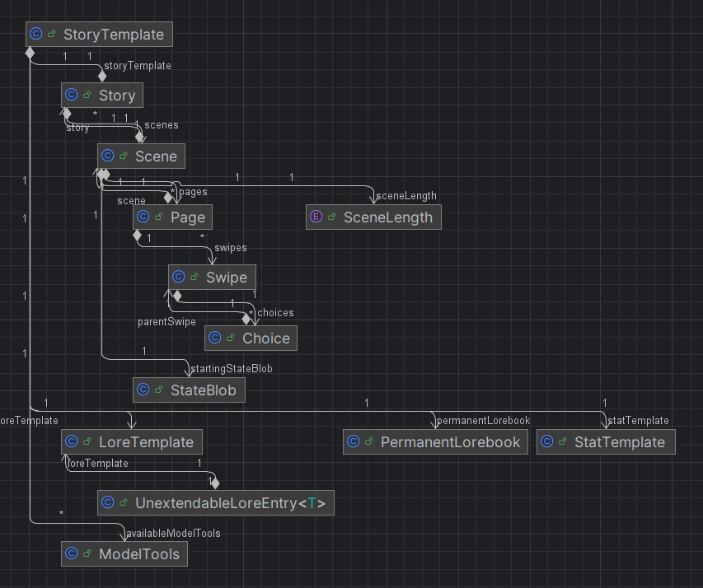Click the permanentLorebook relationship label
703x588 pixels.
pos(483,420)
